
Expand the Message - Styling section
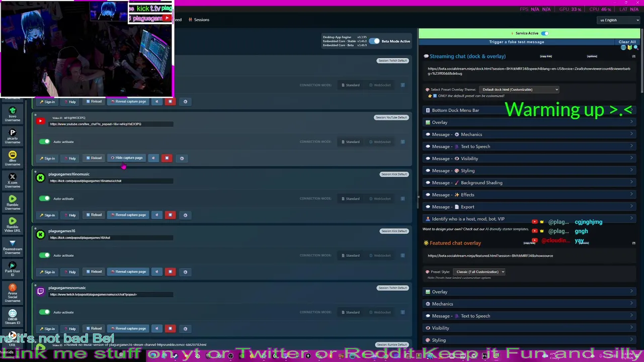529,171
